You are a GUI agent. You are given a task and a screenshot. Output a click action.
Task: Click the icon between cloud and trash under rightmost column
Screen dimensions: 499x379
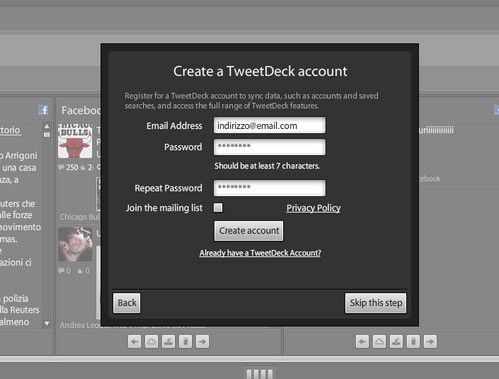396,341
